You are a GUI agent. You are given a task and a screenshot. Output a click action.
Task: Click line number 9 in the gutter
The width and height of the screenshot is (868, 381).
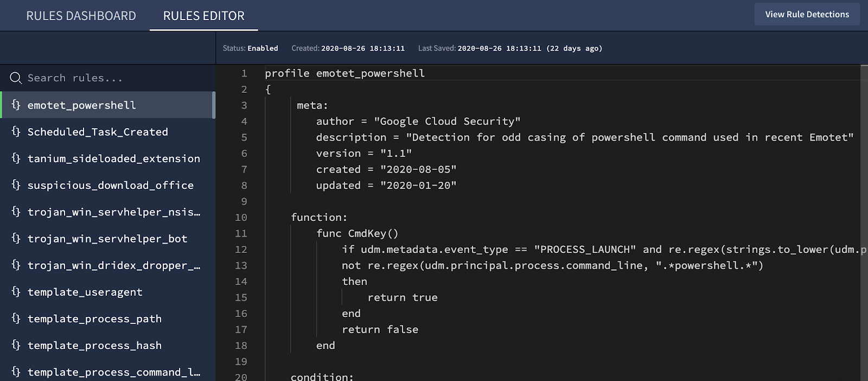(244, 201)
